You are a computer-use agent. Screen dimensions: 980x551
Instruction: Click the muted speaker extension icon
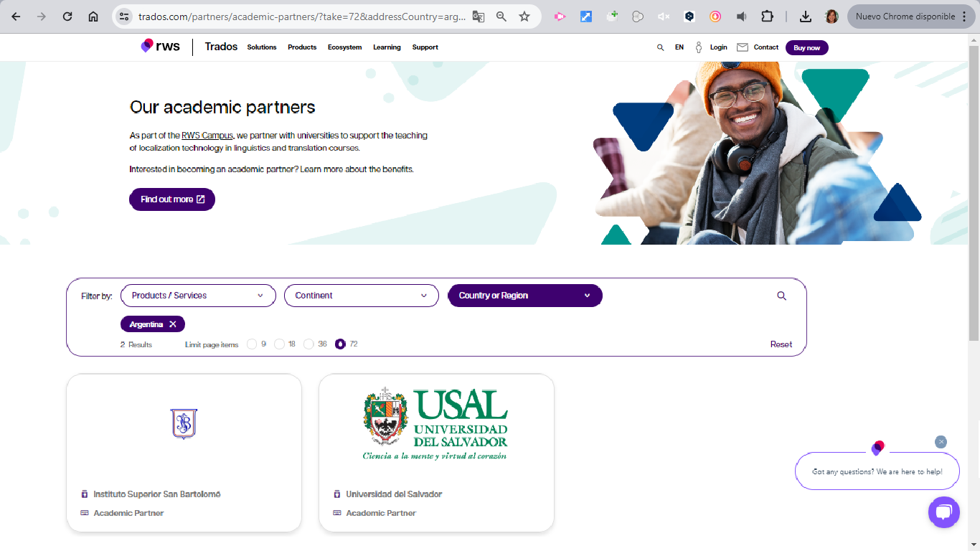pos(664,17)
